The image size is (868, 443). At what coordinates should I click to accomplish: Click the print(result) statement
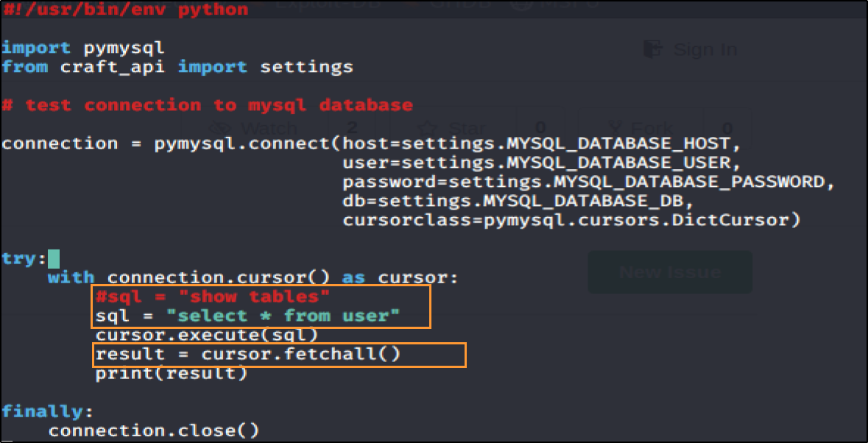pyautogui.click(x=172, y=374)
